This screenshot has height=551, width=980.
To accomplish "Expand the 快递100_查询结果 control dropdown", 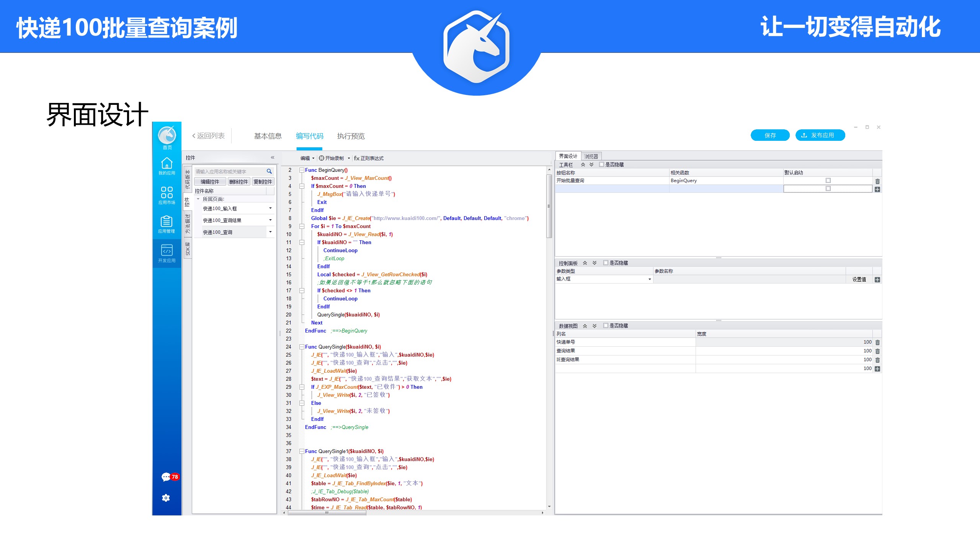I will click(x=270, y=220).
